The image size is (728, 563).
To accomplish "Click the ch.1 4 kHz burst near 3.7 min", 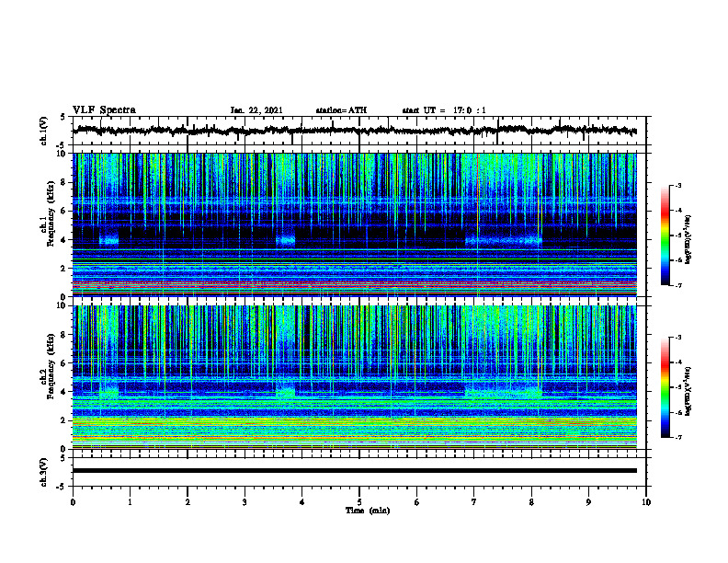I will tap(286, 241).
